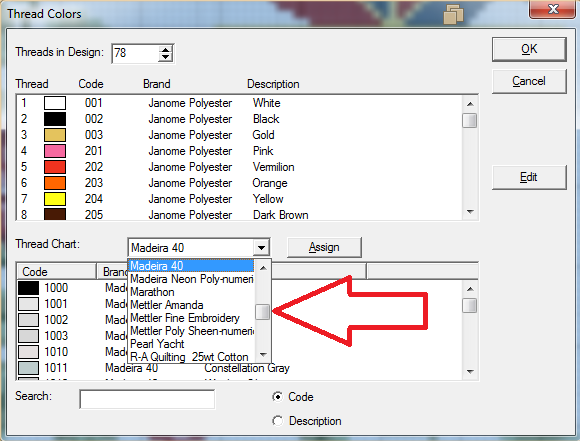The image size is (580, 441).
Task: Click the stacked windows icon in title bar
Action: point(453,15)
